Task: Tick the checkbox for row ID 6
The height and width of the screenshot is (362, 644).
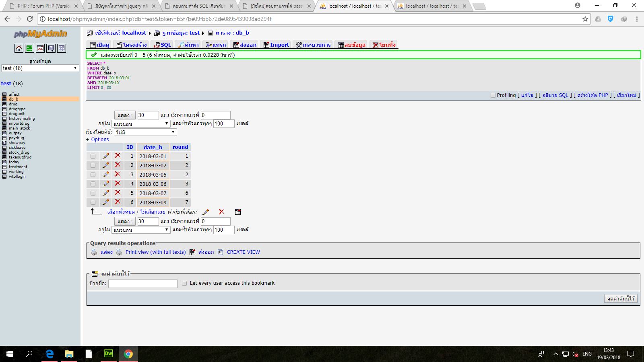Action: click(x=93, y=202)
